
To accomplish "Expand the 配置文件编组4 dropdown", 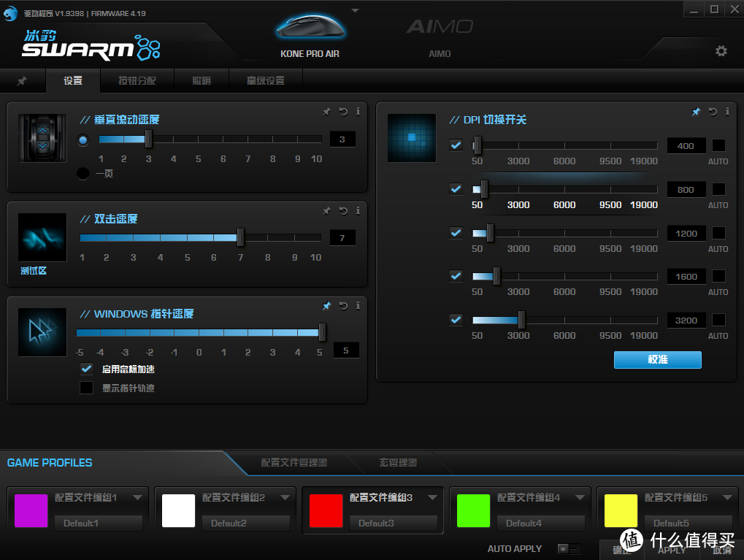I will point(580,497).
